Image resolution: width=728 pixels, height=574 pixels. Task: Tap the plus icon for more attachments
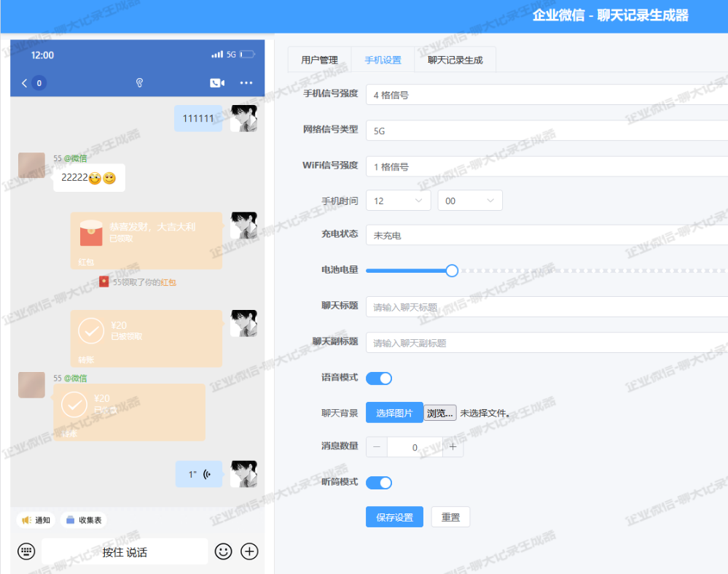pos(249,551)
